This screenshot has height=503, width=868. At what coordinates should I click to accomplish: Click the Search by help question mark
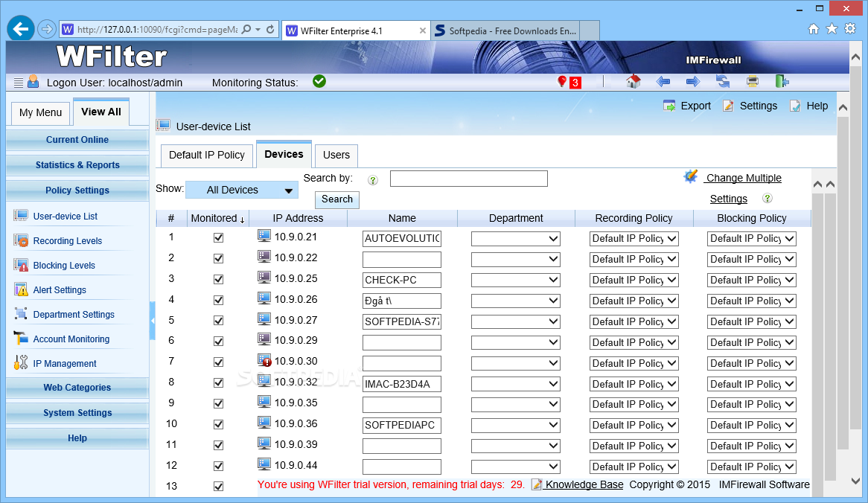[373, 180]
